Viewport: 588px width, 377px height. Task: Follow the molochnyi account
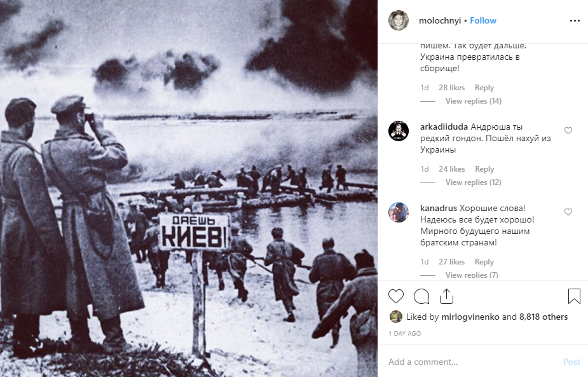pyautogui.click(x=483, y=20)
